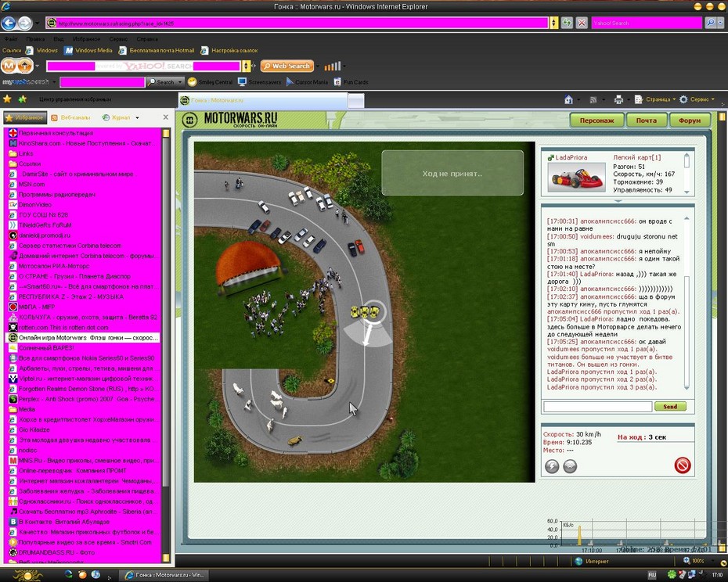Close the Favorites panel with the X
The image size is (728, 582).
tap(166, 117)
